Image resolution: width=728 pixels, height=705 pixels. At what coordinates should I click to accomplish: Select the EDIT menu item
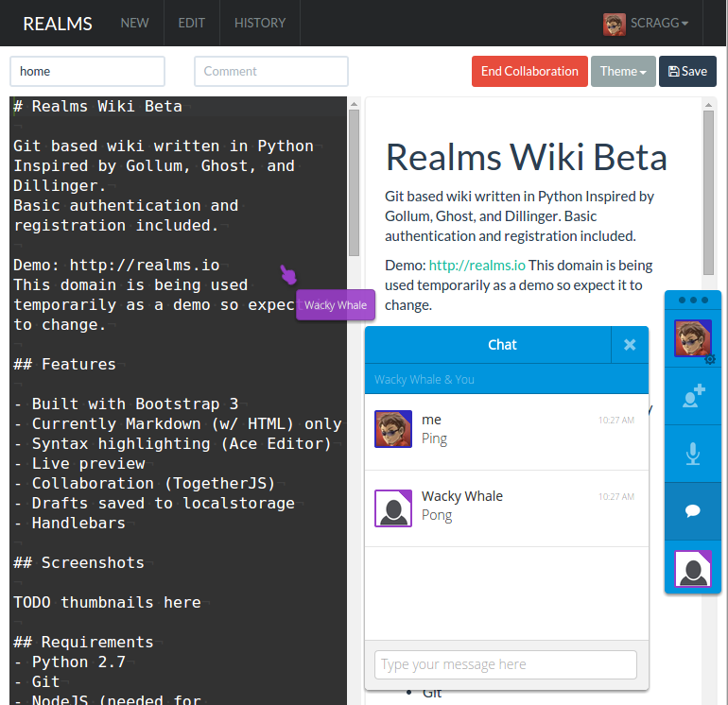point(191,23)
